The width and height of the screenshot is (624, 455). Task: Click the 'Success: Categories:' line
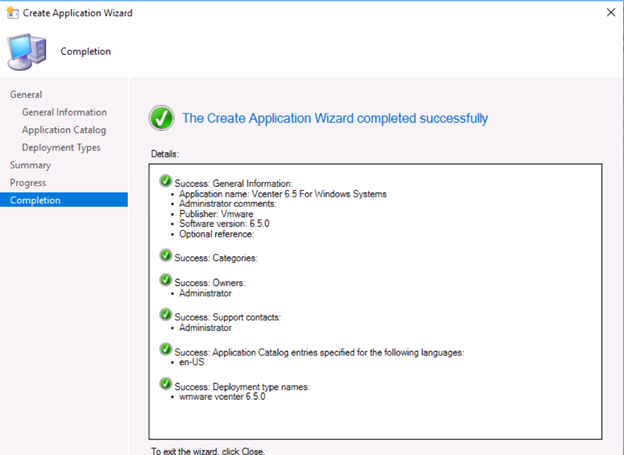point(216,258)
